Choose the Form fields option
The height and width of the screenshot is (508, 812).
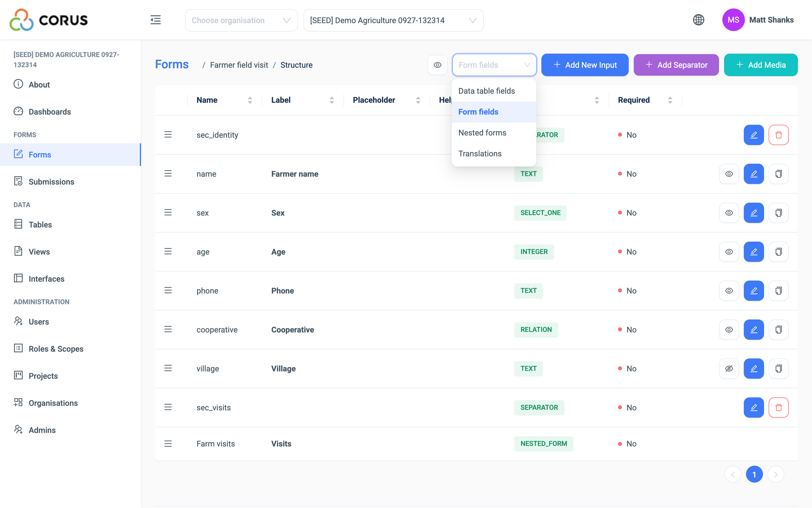coord(494,112)
